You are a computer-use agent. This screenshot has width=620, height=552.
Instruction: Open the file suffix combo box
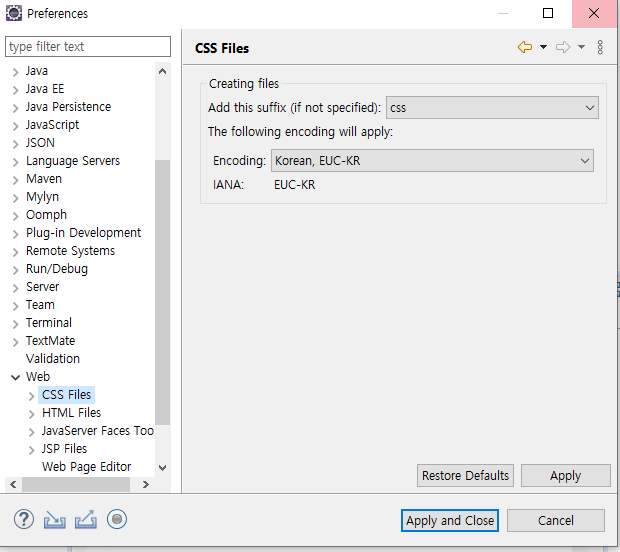(491, 107)
